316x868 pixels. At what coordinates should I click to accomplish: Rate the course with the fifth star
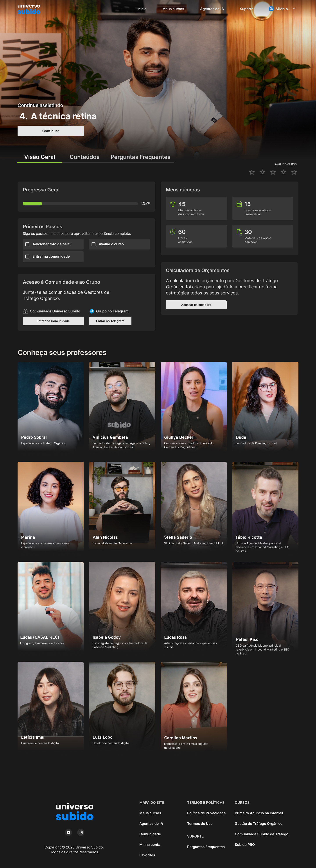[x=294, y=172]
